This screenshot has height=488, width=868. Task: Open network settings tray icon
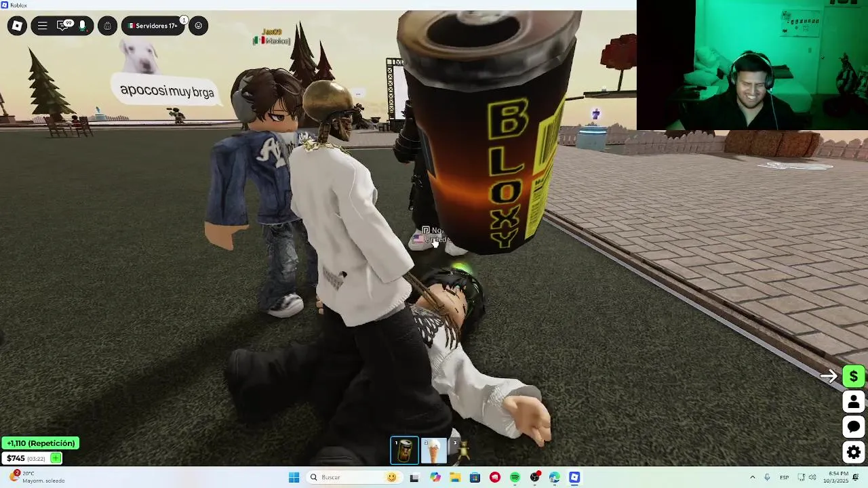pyautogui.click(x=802, y=477)
